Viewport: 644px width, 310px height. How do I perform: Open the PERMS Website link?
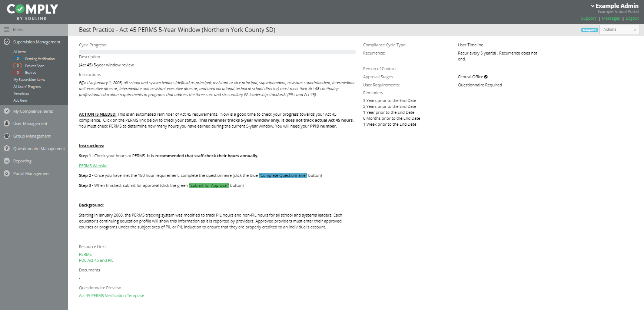[x=93, y=166]
